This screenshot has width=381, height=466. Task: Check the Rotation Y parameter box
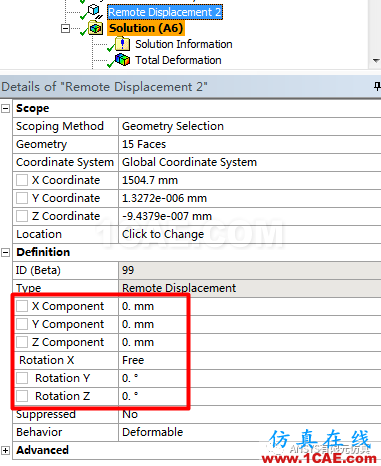pyautogui.click(x=22, y=378)
